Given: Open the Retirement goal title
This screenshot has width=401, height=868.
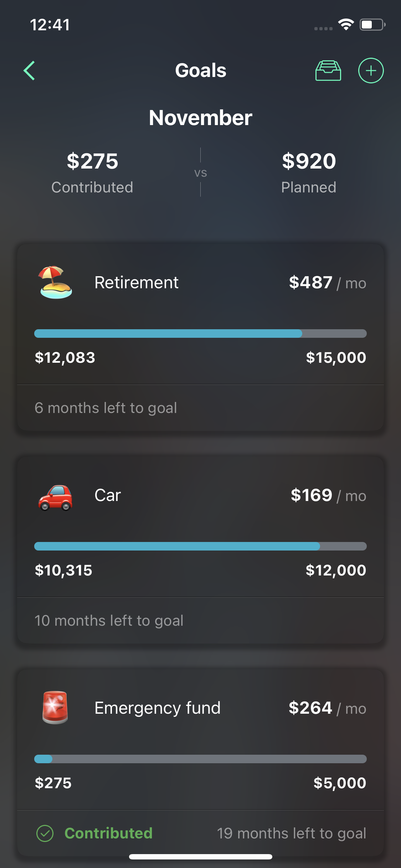Looking at the screenshot, I should [x=136, y=283].
